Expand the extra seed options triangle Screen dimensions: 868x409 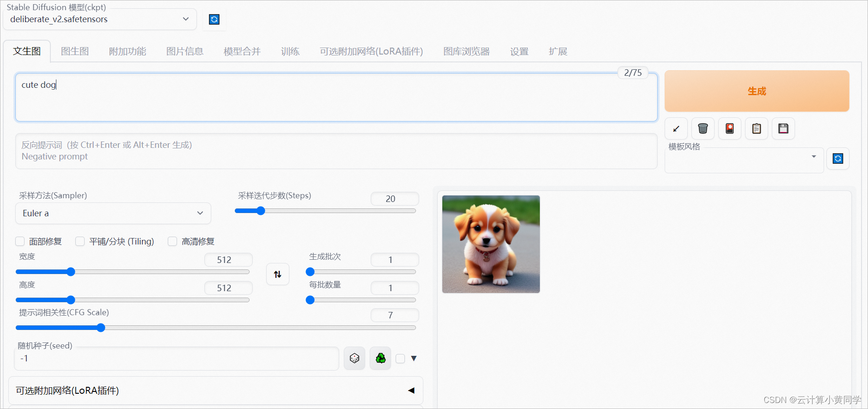tap(414, 358)
